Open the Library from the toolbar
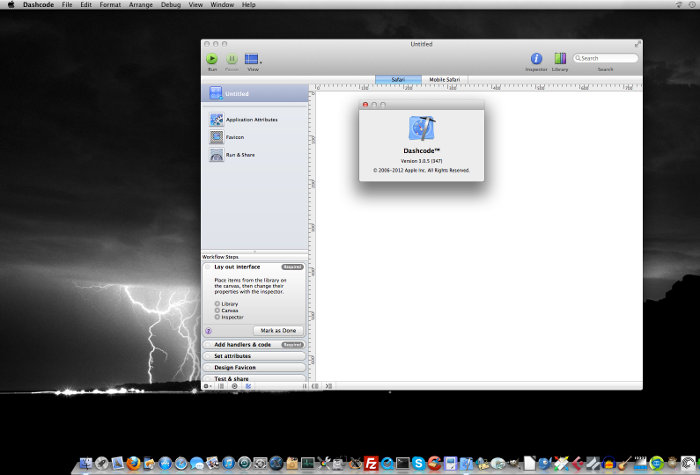700x475 pixels. tap(560, 58)
